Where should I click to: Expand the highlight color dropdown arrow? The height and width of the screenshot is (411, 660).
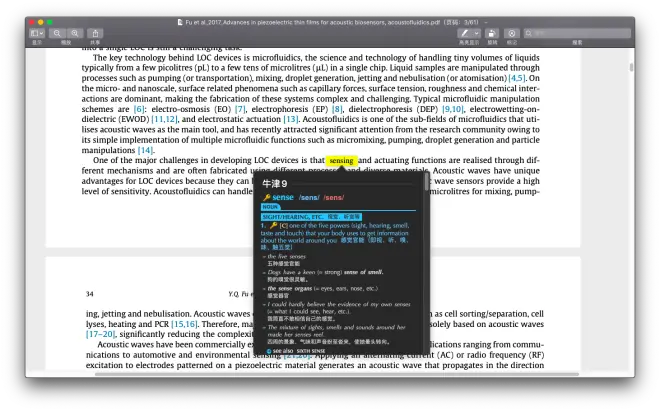(x=476, y=33)
